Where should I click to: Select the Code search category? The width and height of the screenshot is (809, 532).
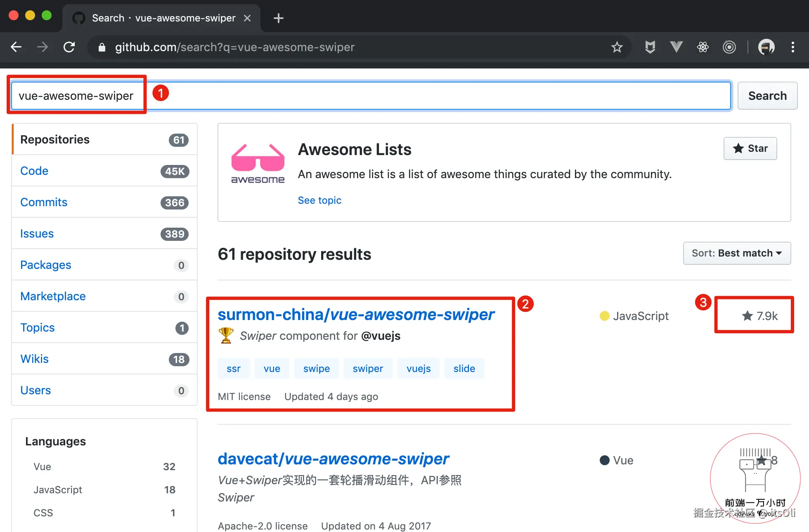coord(34,171)
